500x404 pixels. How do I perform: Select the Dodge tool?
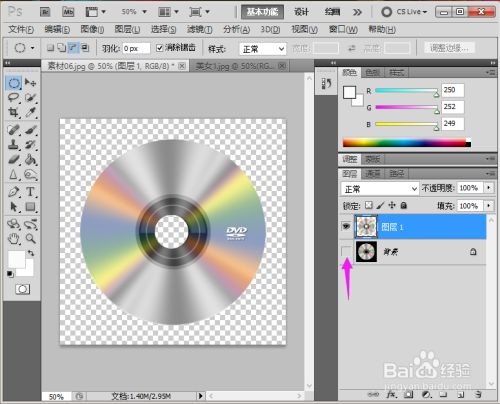[31, 174]
